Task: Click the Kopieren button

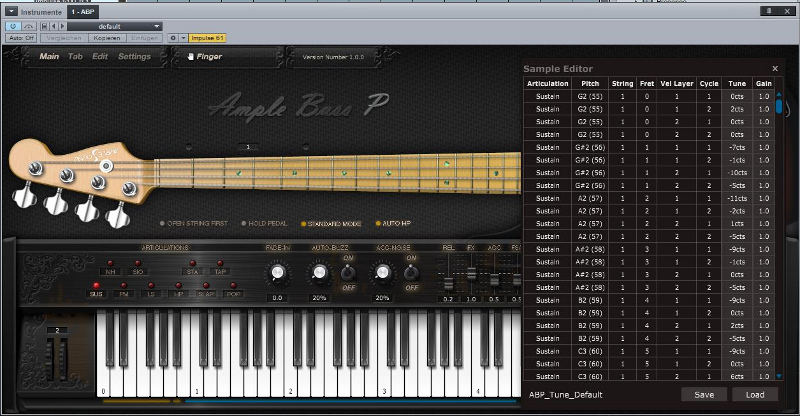Action: (x=107, y=38)
